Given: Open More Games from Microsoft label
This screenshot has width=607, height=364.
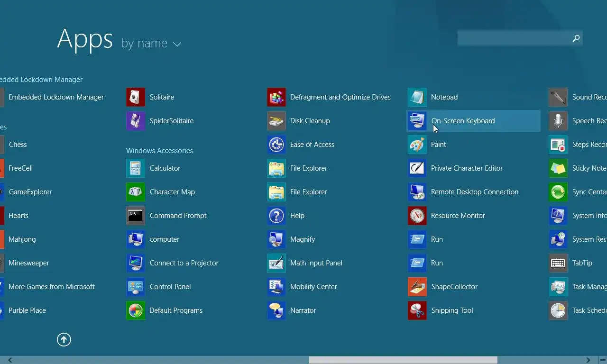Looking at the screenshot, I should click(52, 287).
